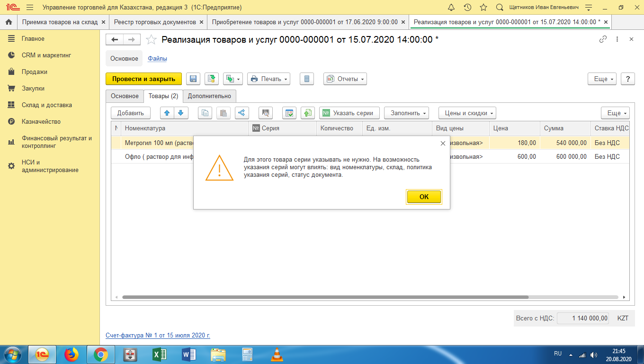Click the barcode search icon
The image size is (644, 364).
pos(266,113)
